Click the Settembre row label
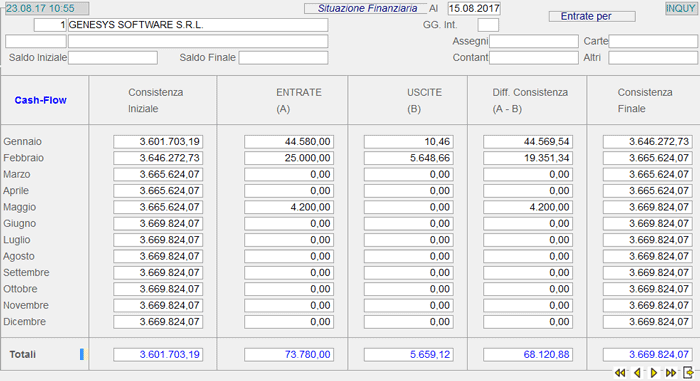 26,272
